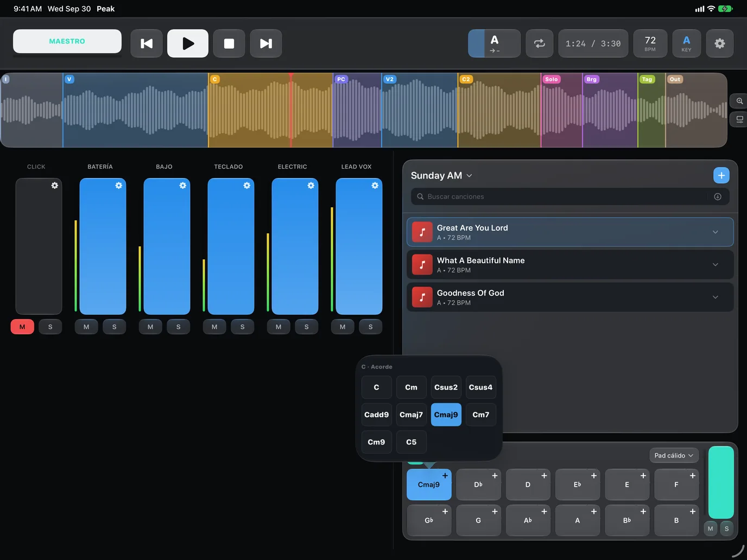Solo the TECLADO channel
747x560 pixels.
pyautogui.click(x=243, y=327)
